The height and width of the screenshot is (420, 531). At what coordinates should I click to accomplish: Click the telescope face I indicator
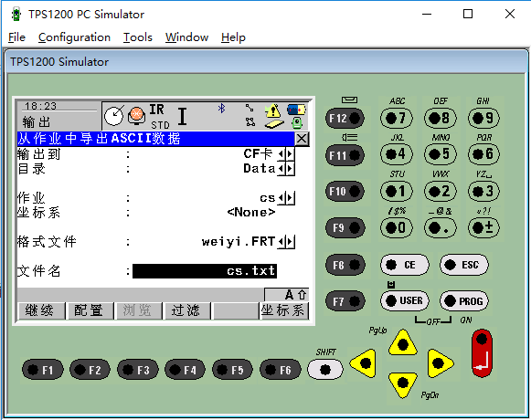click(183, 117)
